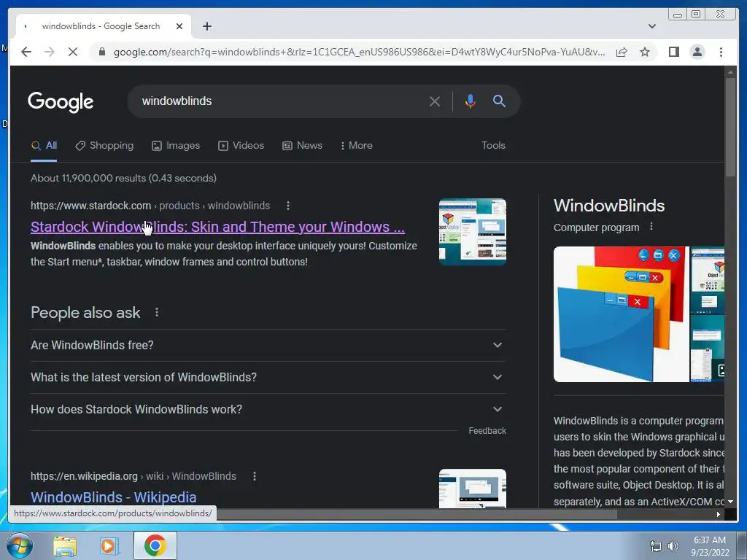
Task: Switch to the Videos tab
Action: click(241, 146)
